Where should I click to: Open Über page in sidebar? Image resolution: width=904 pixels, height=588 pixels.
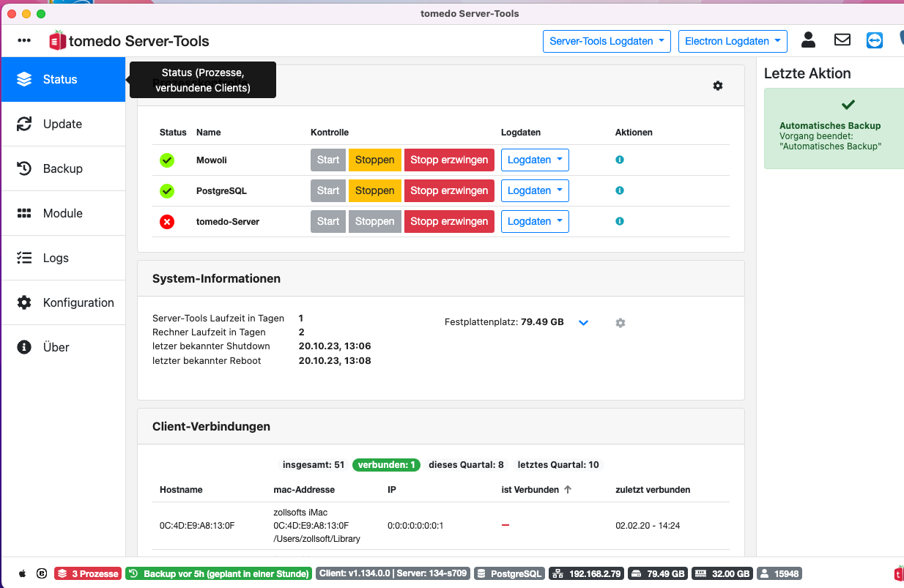click(x=63, y=347)
